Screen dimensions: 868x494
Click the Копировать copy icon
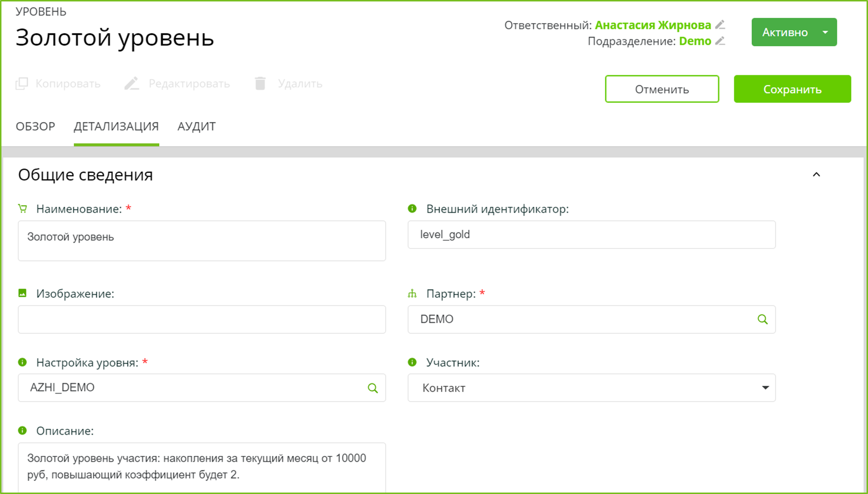click(x=22, y=83)
